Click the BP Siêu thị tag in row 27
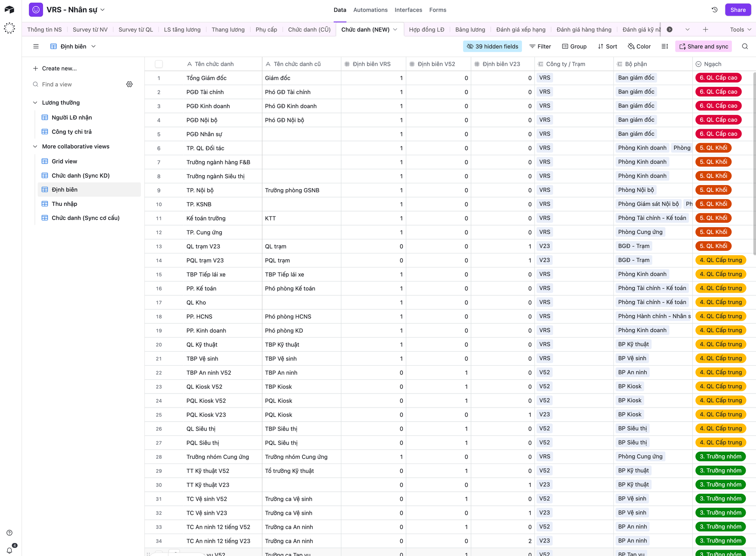756x556 pixels. tap(632, 442)
